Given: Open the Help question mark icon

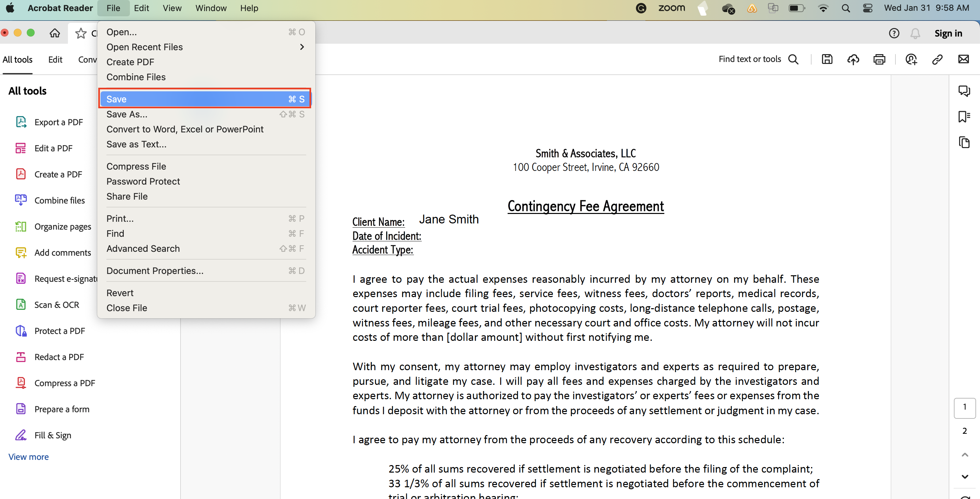Looking at the screenshot, I should [x=894, y=34].
